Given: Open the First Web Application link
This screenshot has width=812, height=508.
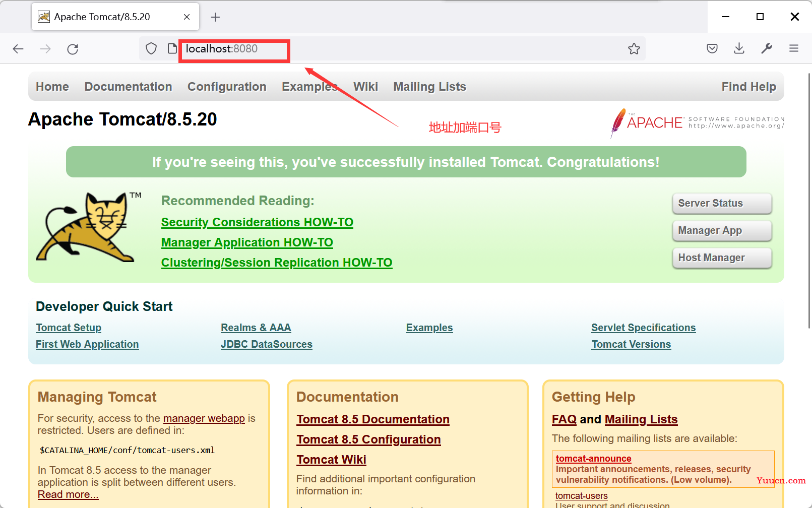Looking at the screenshot, I should click(87, 344).
